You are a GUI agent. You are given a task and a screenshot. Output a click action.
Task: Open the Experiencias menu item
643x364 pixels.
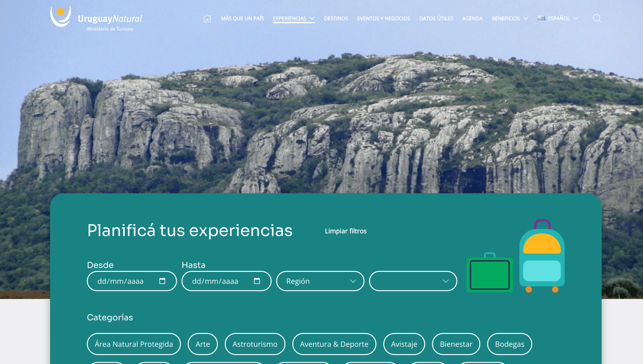[289, 18]
